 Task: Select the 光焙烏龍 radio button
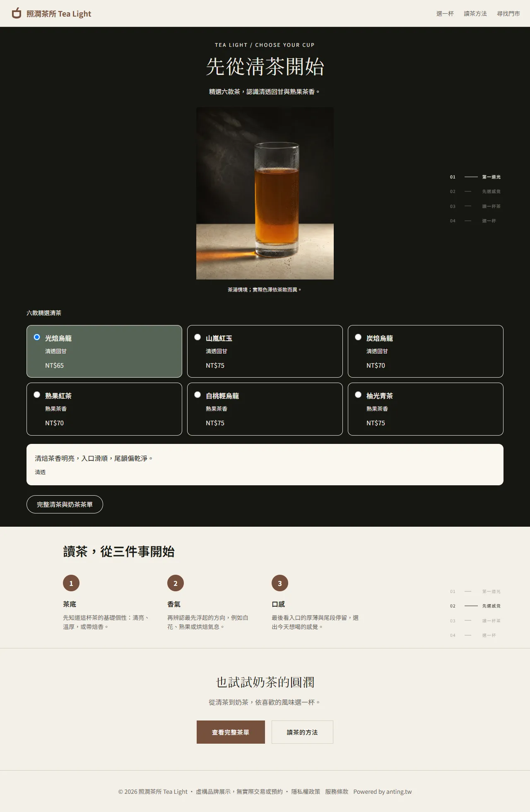coord(37,337)
